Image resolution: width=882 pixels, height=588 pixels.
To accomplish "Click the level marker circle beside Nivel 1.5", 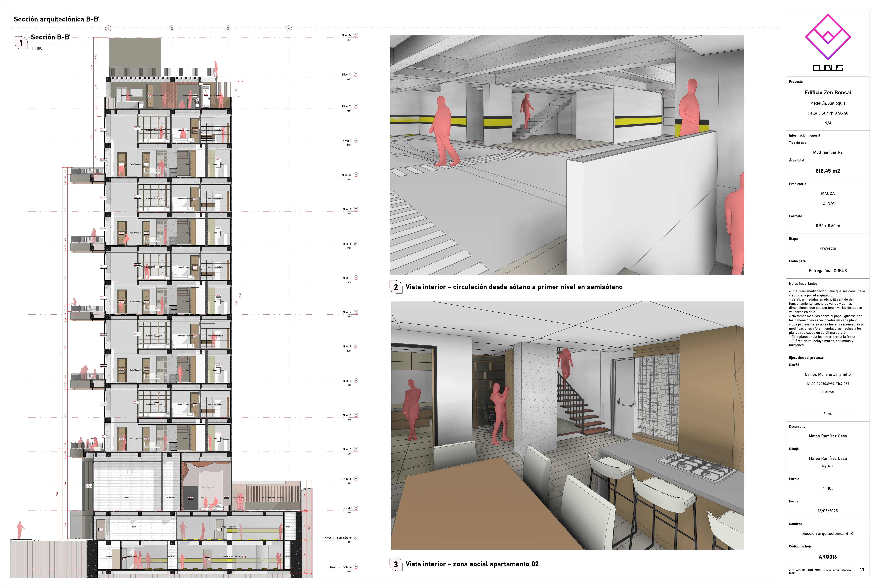I will pos(356,478).
